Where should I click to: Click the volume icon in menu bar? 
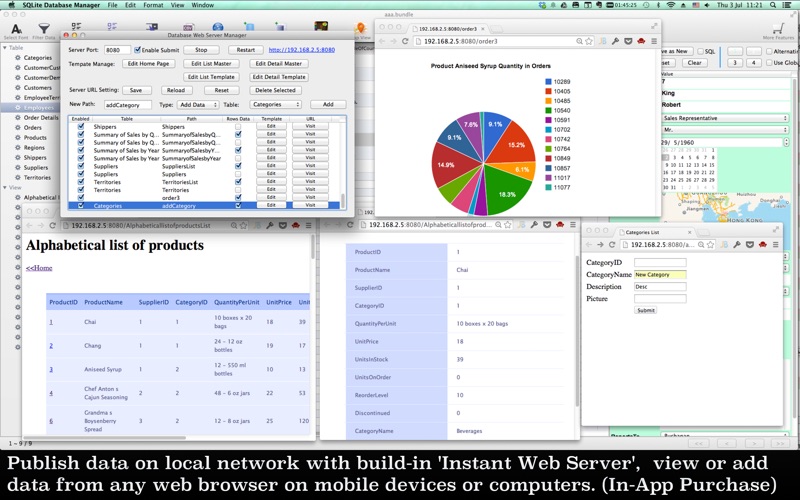pyautogui.click(x=707, y=5)
